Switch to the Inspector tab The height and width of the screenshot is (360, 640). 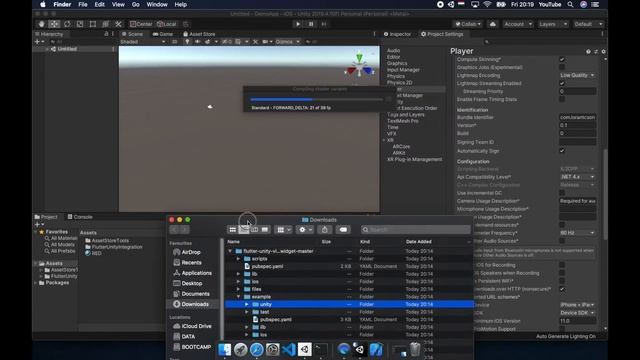[x=397, y=34]
